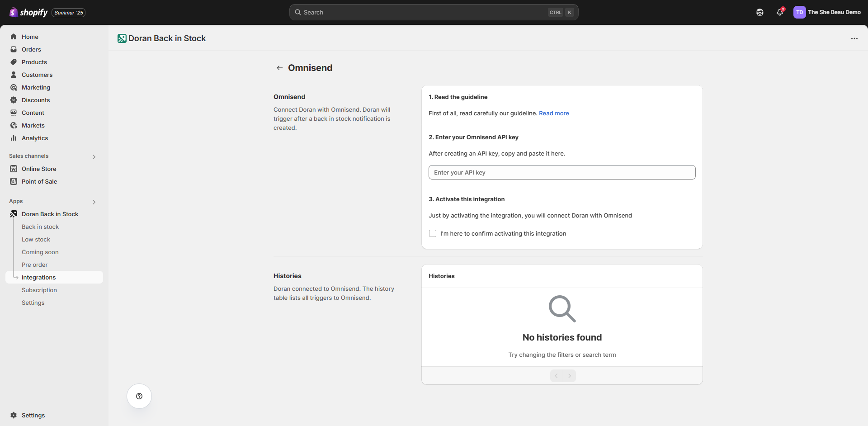Click the Orders inbox icon
The height and width of the screenshot is (426, 868).
tap(14, 49)
